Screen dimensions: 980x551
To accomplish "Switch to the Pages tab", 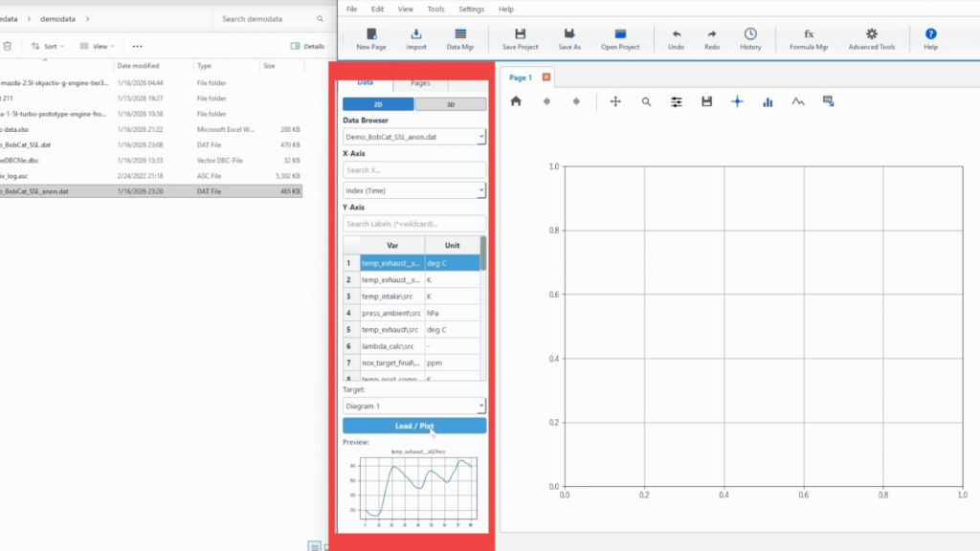I will coord(420,83).
